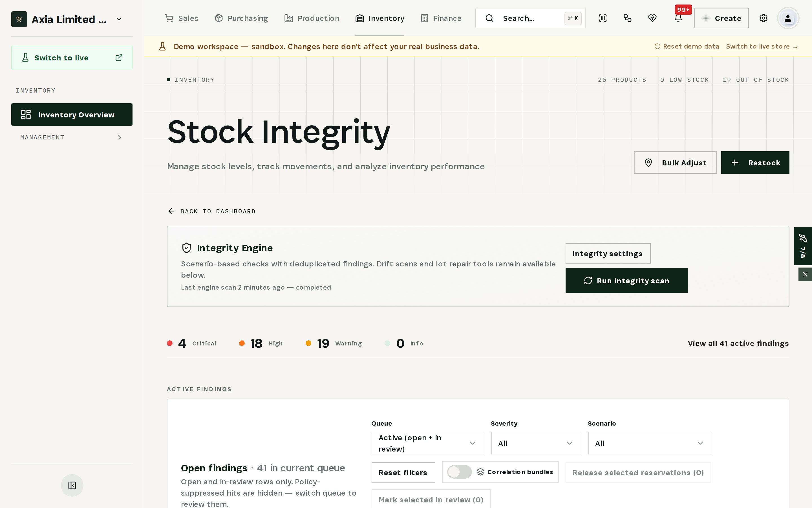Open the Finance tab
The height and width of the screenshot is (508, 812).
(x=441, y=18)
